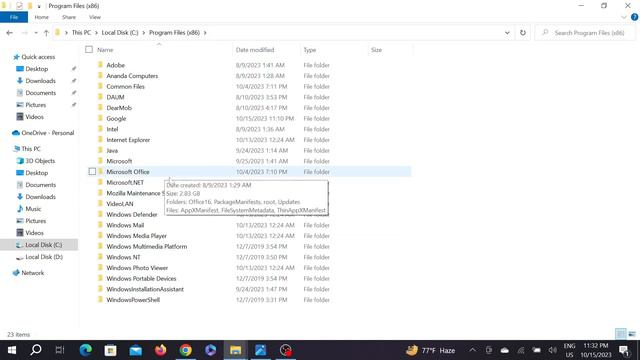Open taskbar Search magnifier
The image size is (640, 360).
tap(36, 350)
